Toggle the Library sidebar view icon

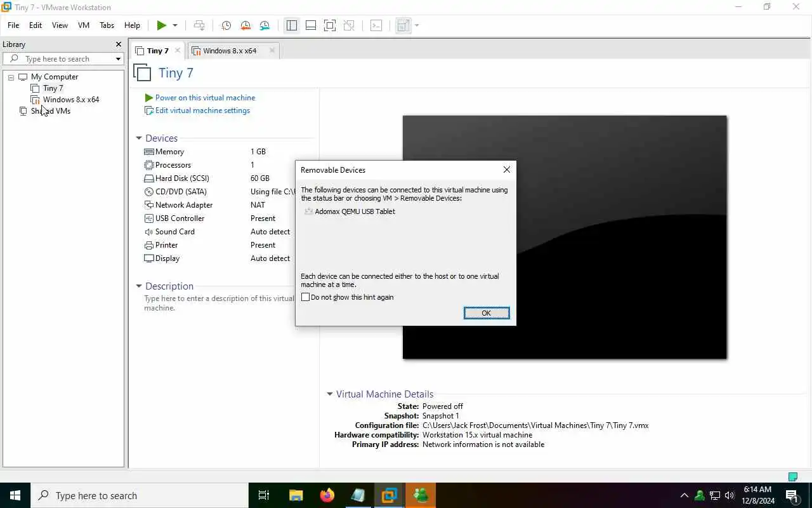pos(292,25)
